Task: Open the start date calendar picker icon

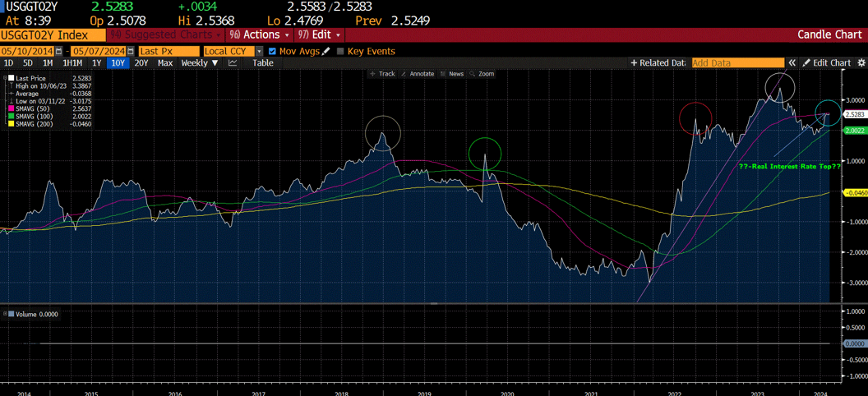Action: coord(58,51)
